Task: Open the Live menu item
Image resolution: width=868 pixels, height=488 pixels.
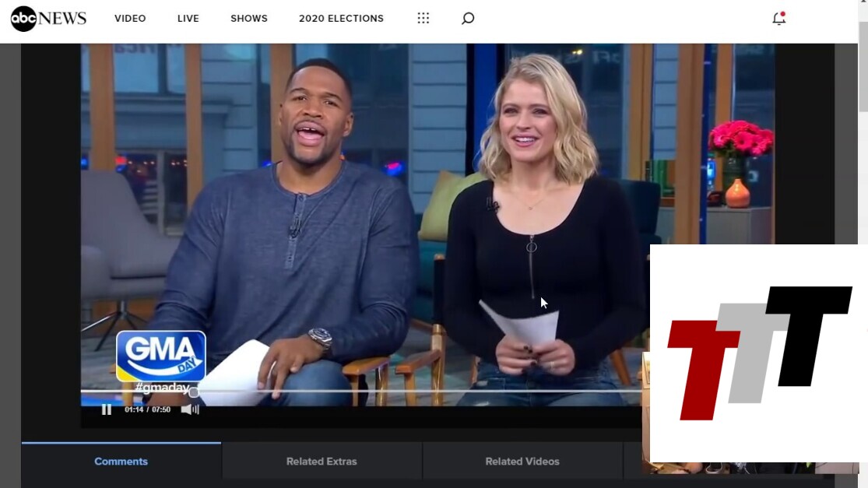Action: 188,19
